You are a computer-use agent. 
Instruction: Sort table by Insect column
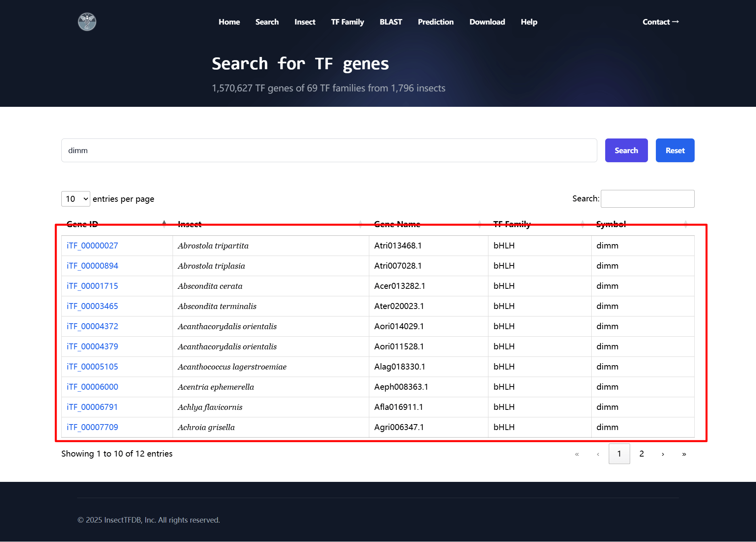click(190, 224)
